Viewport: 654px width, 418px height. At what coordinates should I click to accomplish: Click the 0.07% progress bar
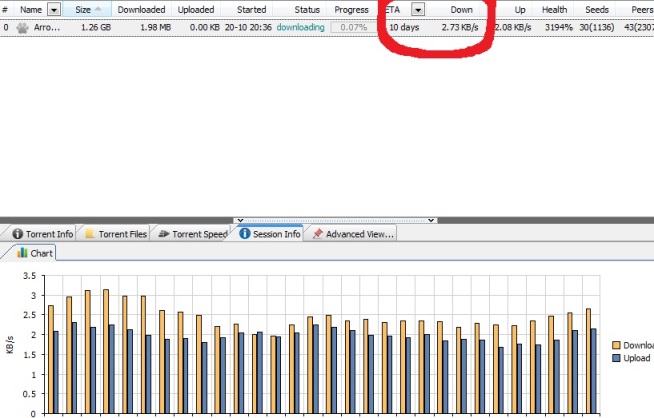pos(354,28)
